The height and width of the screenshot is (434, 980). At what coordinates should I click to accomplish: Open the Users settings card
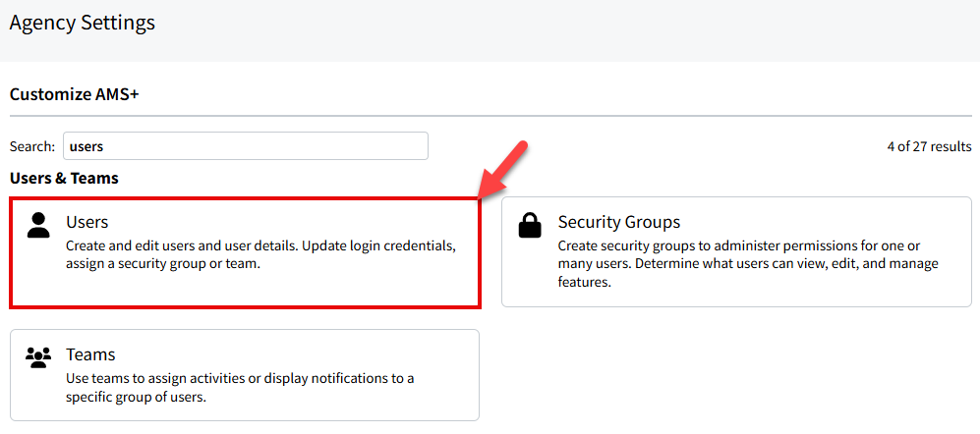[245, 252]
